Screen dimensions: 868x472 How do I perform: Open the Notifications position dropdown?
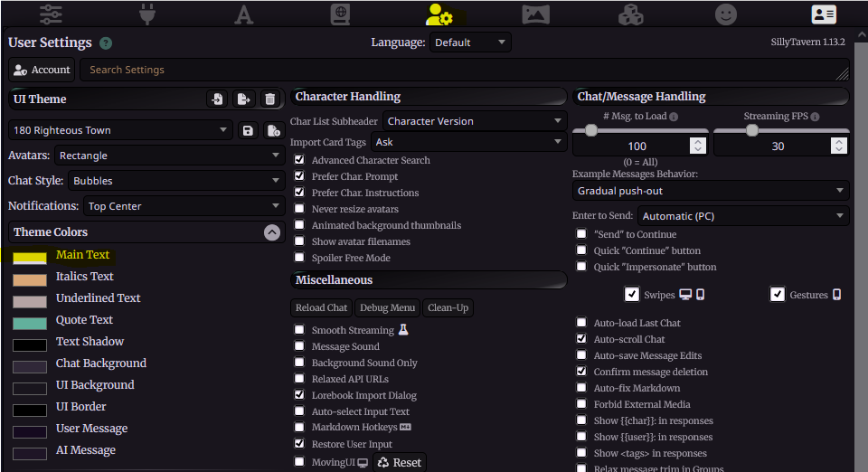tap(184, 206)
